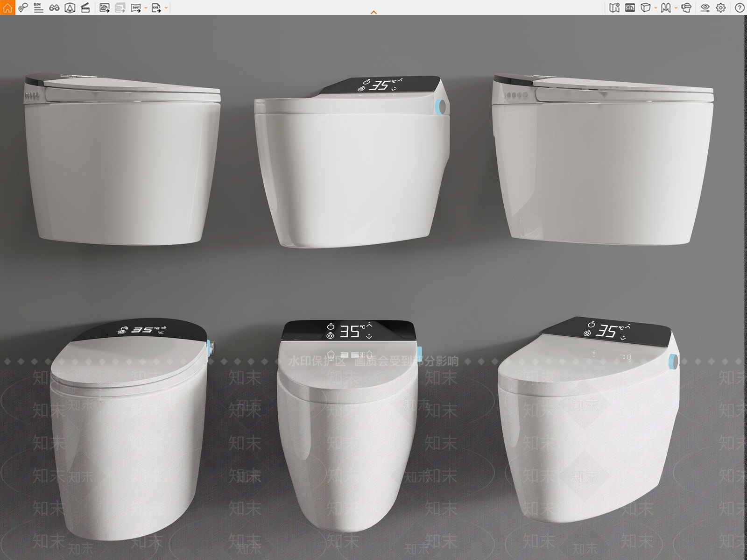This screenshot has width=747, height=560.
Task: Expand the EXE export dropdown arrow
Action: [x=167, y=8]
